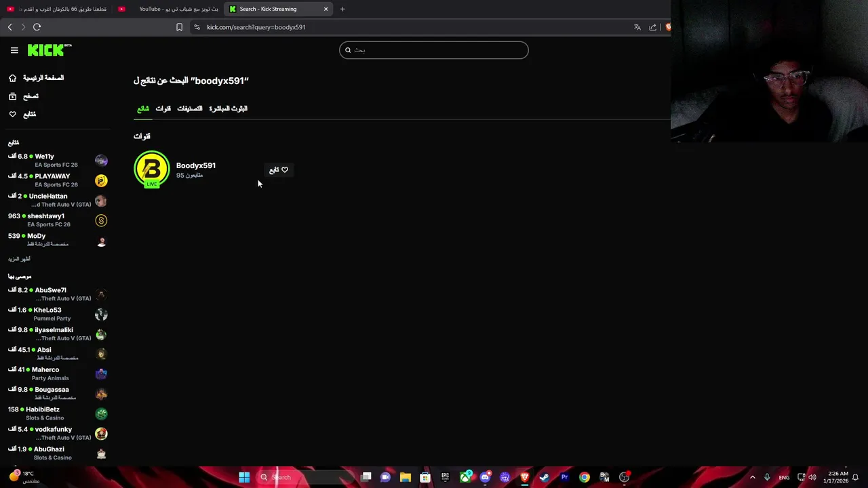Viewport: 868px width, 488px height.
Task: Click the share page icon
Action: point(652,27)
